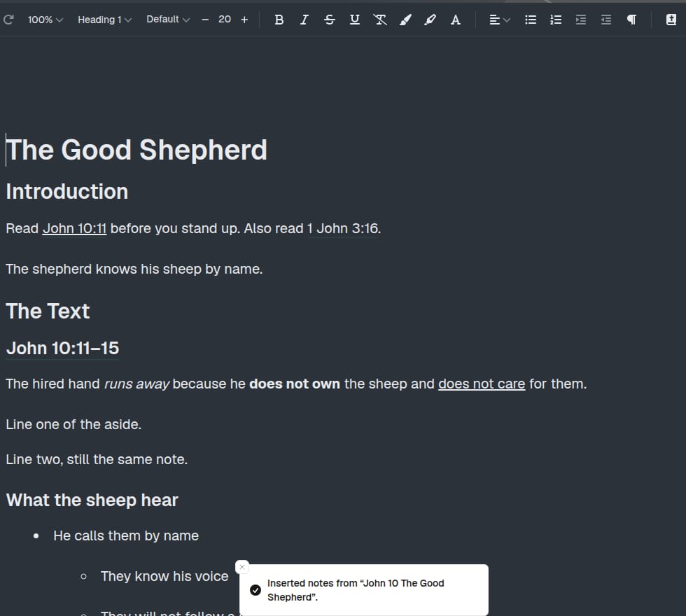Screen dimensions: 686x616
Task: Click the John 10:11–15 heading reference
Action: (x=62, y=349)
